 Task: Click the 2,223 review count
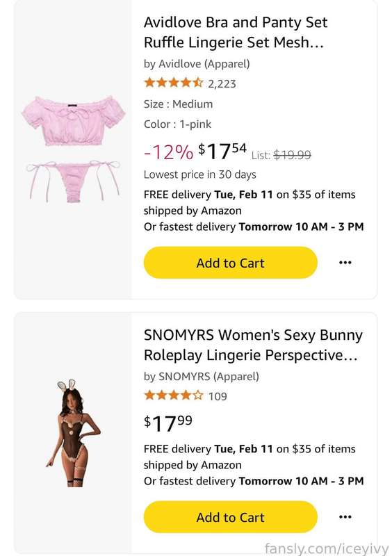pyautogui.click(x=222, y=84)
